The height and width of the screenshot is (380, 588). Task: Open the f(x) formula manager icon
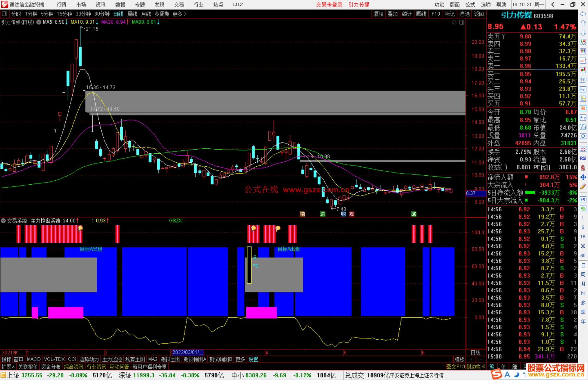click(583, 127)
